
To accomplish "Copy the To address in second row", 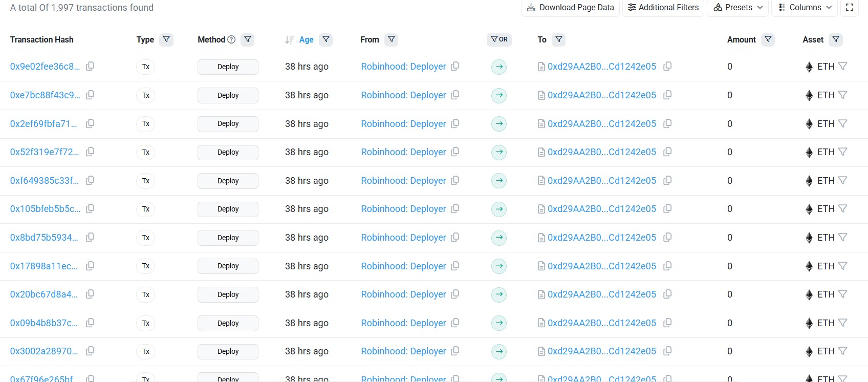I will (x=667, y=95).
